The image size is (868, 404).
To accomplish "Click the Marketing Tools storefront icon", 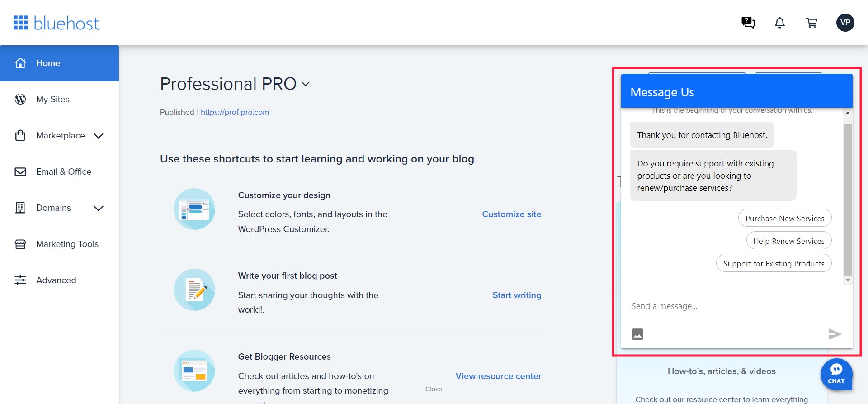I will (x=20, y=244).
